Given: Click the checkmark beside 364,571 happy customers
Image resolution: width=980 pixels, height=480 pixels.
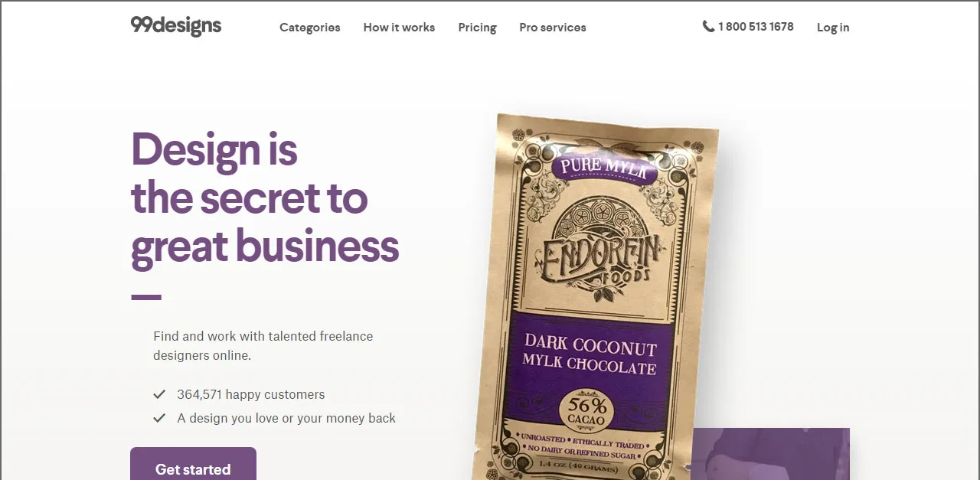Looking at the screenshot, I should click(x=159, y=394).
